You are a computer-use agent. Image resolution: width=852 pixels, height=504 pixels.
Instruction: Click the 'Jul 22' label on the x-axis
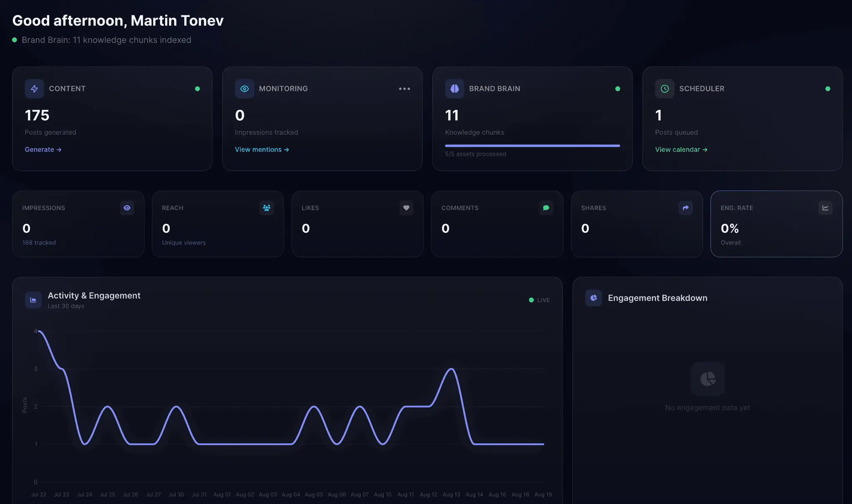(x=39, y=494)
